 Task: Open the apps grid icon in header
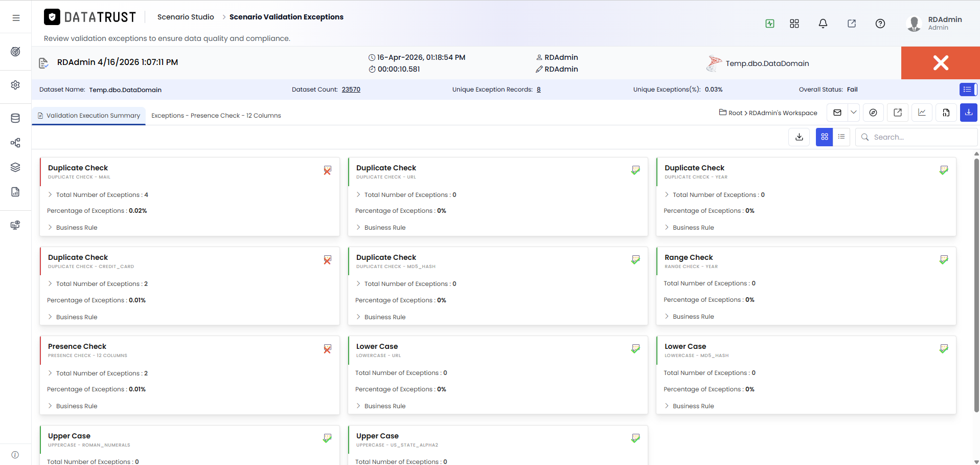tap(794, 24)
